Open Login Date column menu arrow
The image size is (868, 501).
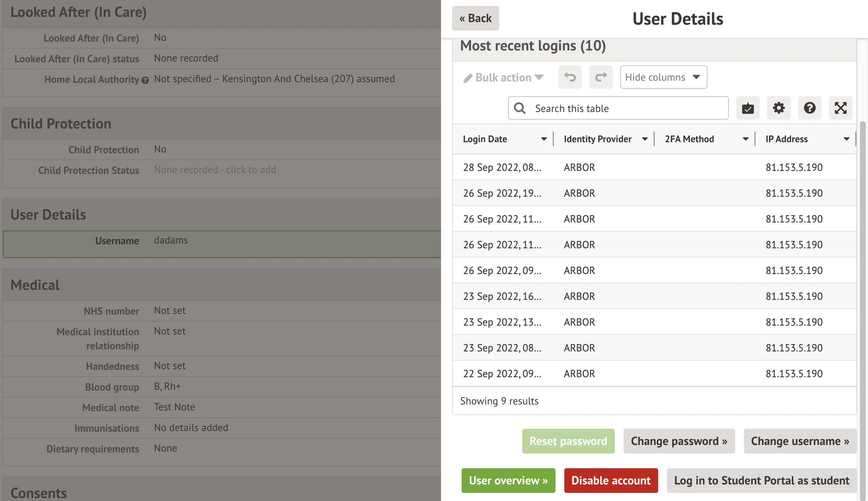pos(544,139)
